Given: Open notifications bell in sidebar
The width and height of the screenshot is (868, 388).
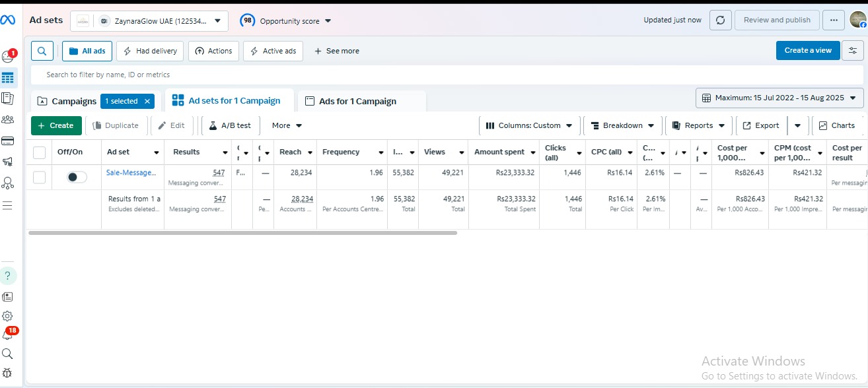Looking at the screenshot, I should tap(8, 335).
